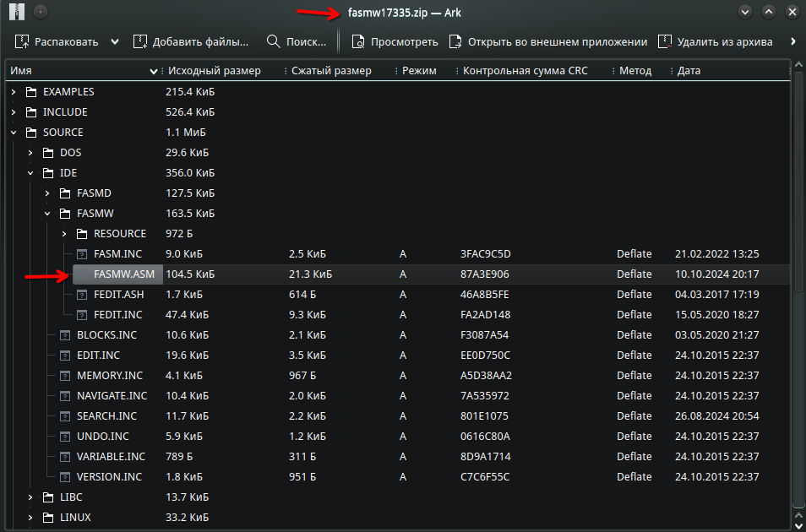The width and height of the screenshot is (806, 532).
Task: Click the Preview (Просмотреть) button
Action: [395, 41]
